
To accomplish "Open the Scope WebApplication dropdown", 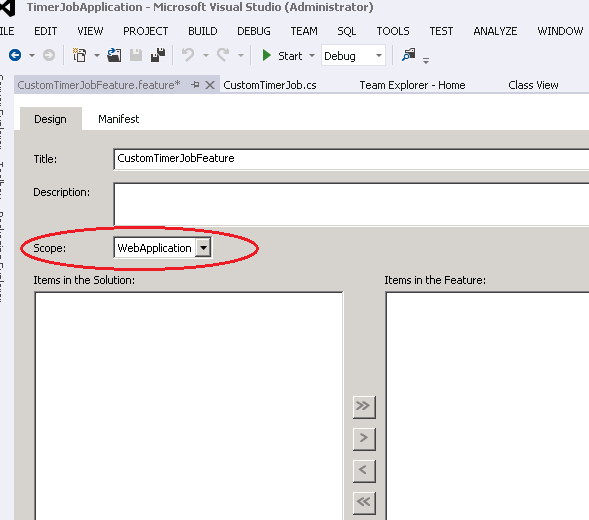I will [203, 248].
